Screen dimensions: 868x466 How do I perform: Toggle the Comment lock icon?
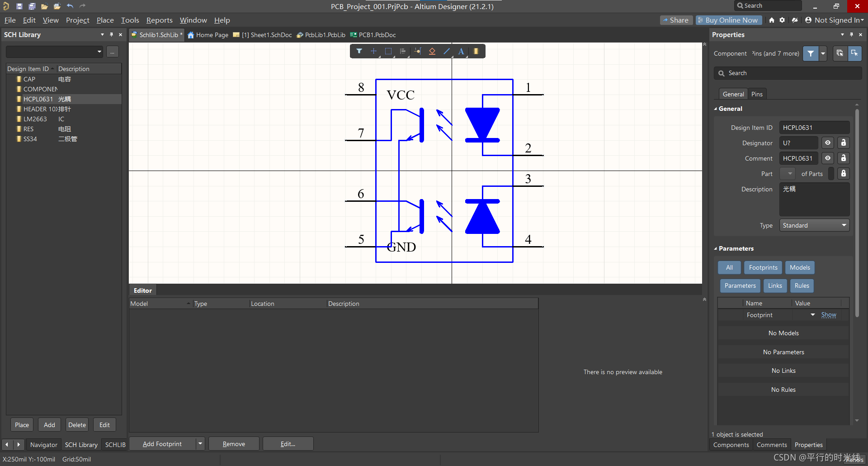(844, 158)
